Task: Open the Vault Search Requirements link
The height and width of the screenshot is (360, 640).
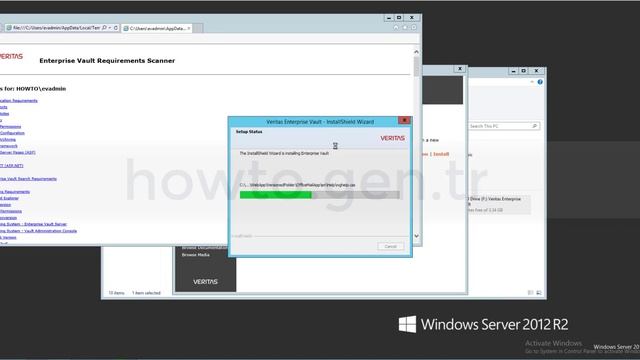Action: (28, 179)
